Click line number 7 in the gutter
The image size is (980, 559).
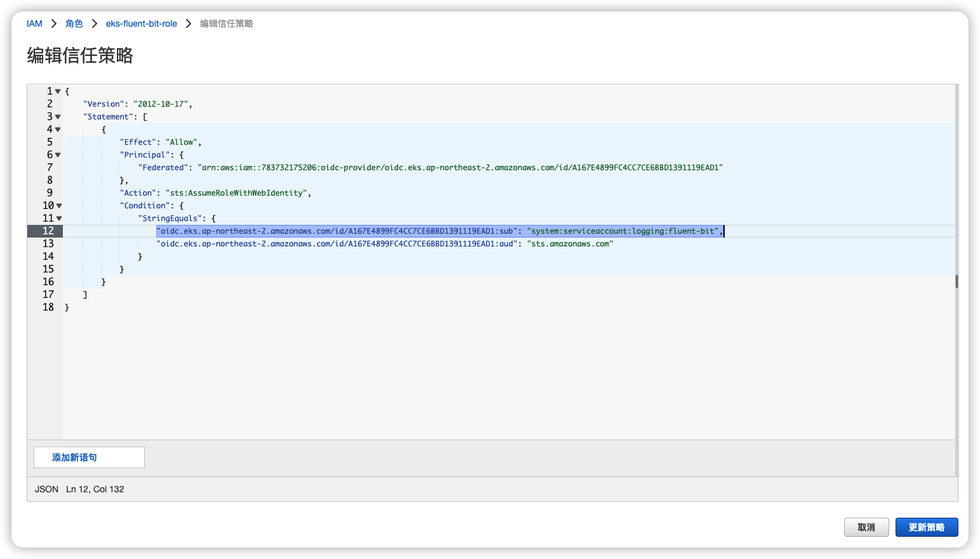[x=50, y=168]
